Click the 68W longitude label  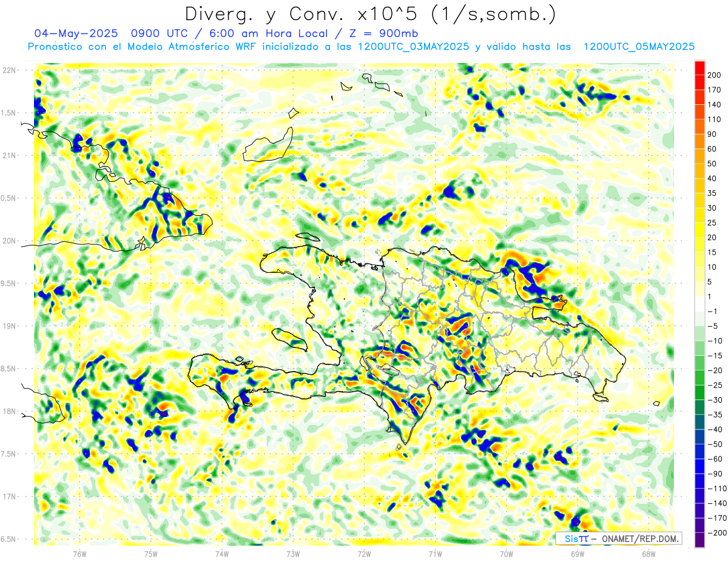649,553
